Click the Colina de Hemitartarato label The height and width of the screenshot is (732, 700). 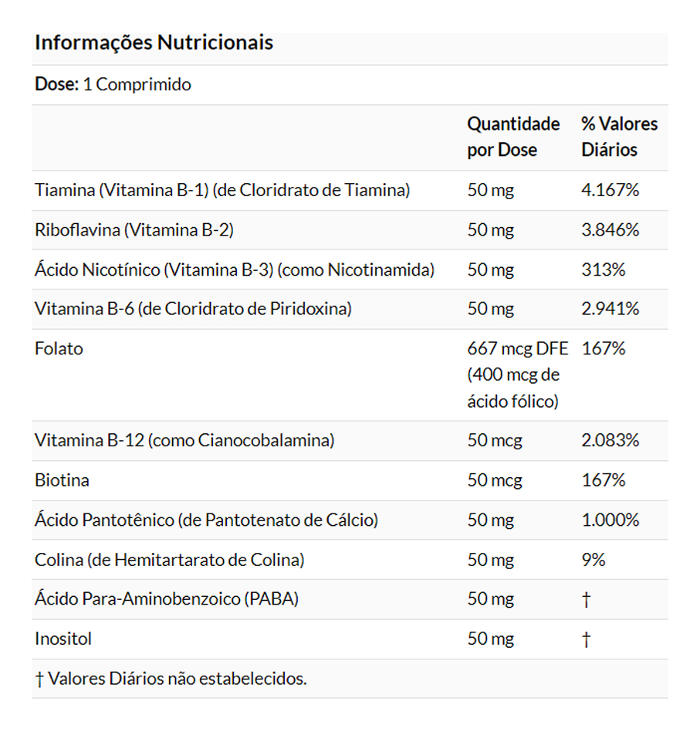coord(169,560)
